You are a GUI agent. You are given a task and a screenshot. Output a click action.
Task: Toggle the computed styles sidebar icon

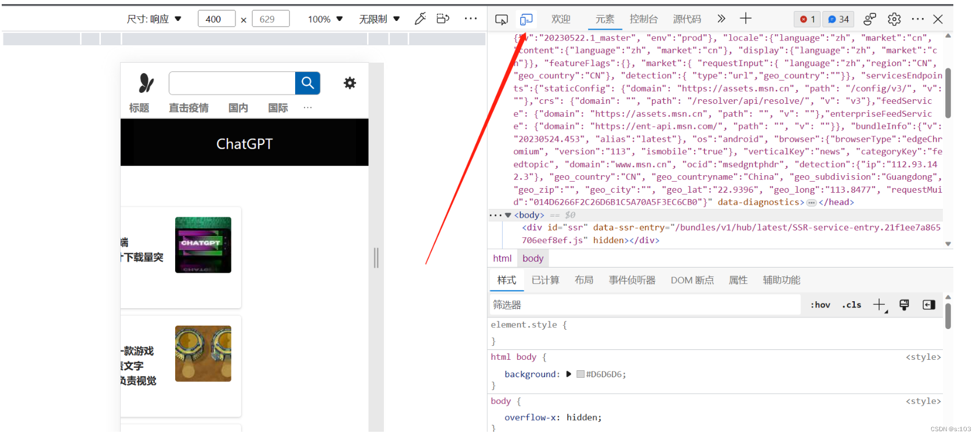pos(929,305)
